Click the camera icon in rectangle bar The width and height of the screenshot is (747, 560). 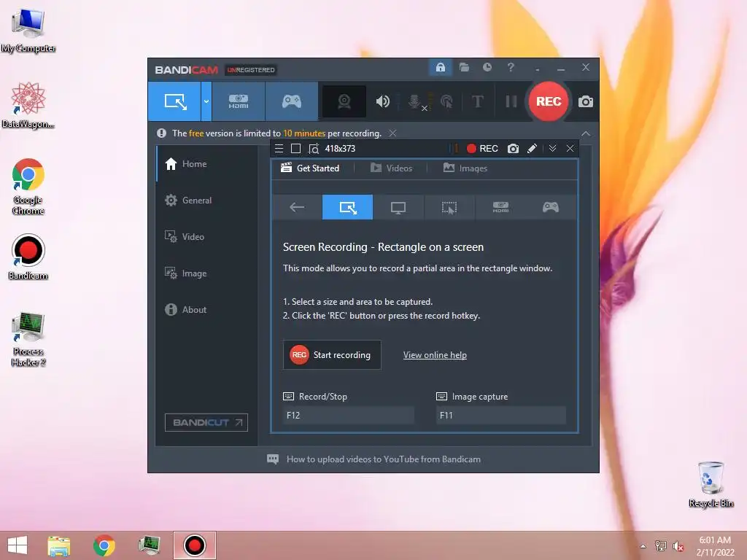tap(513, 149)
